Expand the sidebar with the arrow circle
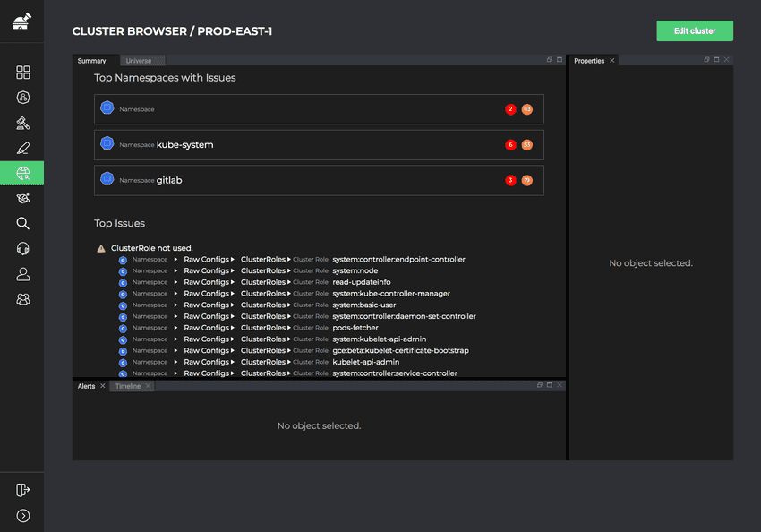 tap(23, 515)
